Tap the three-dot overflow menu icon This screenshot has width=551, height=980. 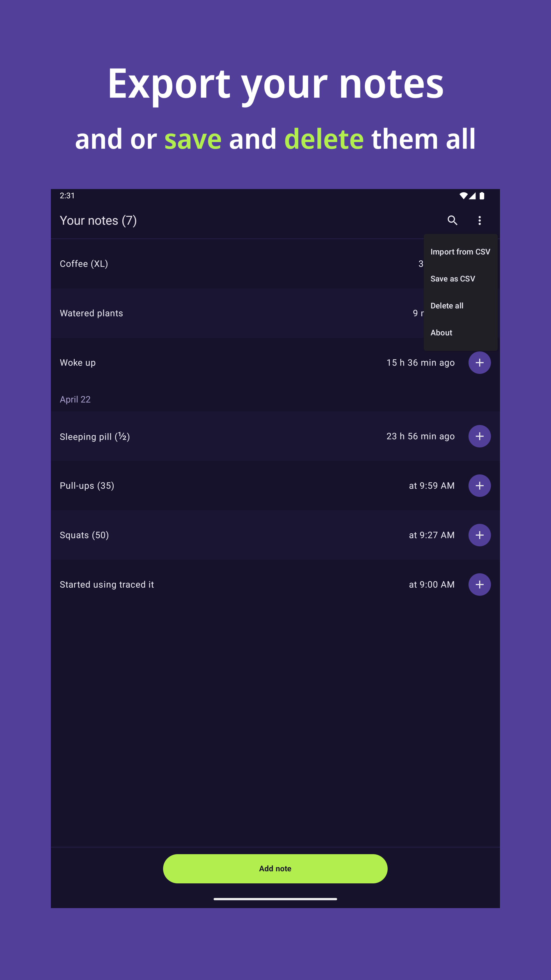pyautogui.click(x=479, y=220)
